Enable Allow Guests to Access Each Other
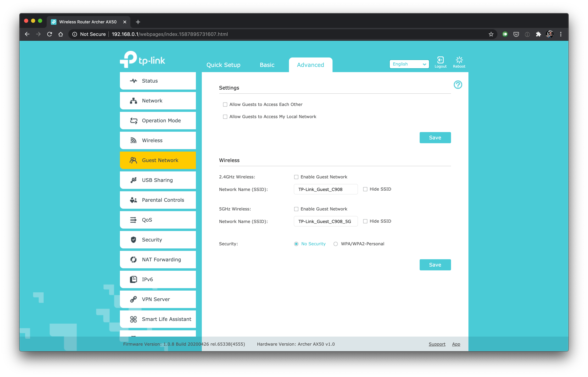Image resolution: width=588 pixels, height=377 pixels. (225, 105)
